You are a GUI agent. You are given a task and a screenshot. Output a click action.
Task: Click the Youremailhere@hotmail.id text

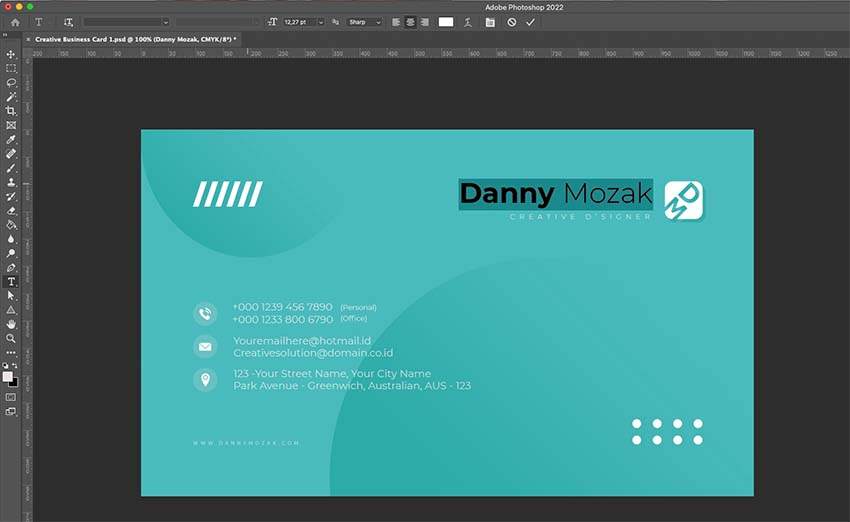click(302, 340)
